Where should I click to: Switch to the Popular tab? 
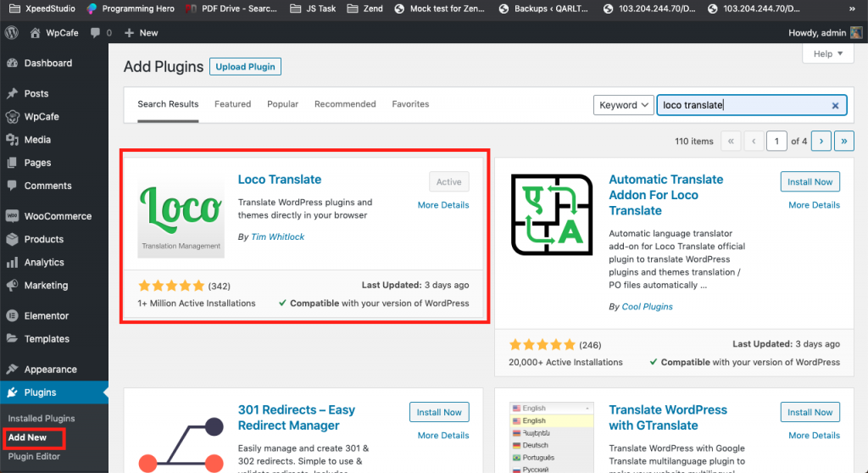coord(282,104)
